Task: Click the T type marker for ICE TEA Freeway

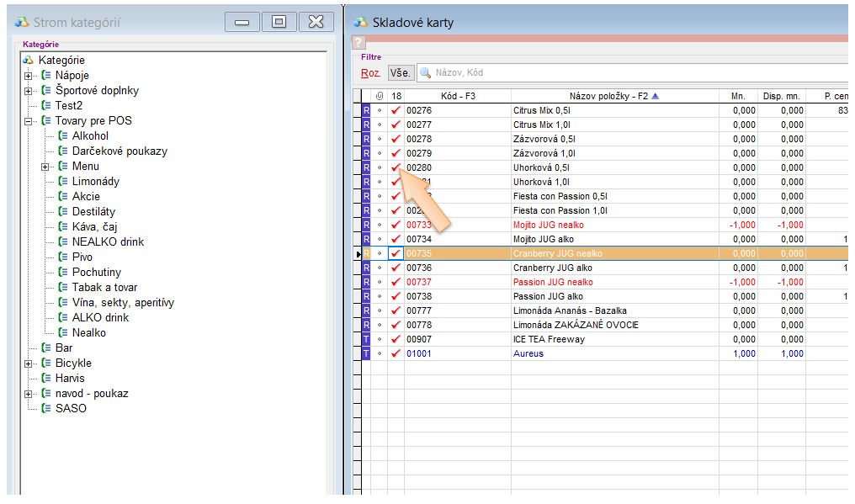Action: 366,339
